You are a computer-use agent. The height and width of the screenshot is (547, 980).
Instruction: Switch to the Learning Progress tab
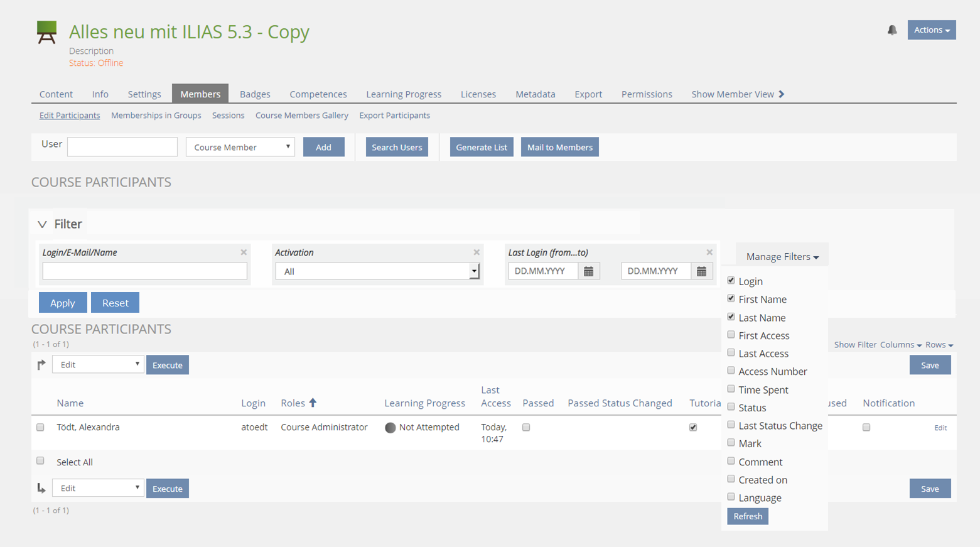(x=403, y=94)
